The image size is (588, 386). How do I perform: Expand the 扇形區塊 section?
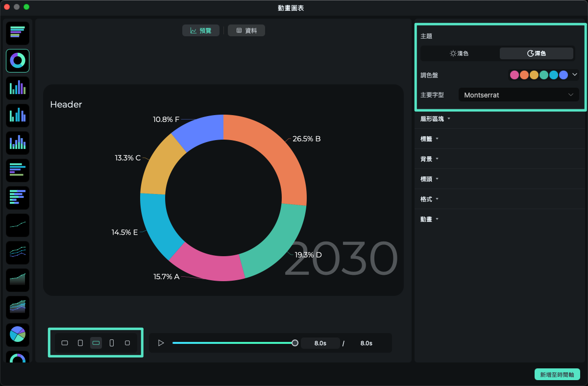(x=435, y=119)
